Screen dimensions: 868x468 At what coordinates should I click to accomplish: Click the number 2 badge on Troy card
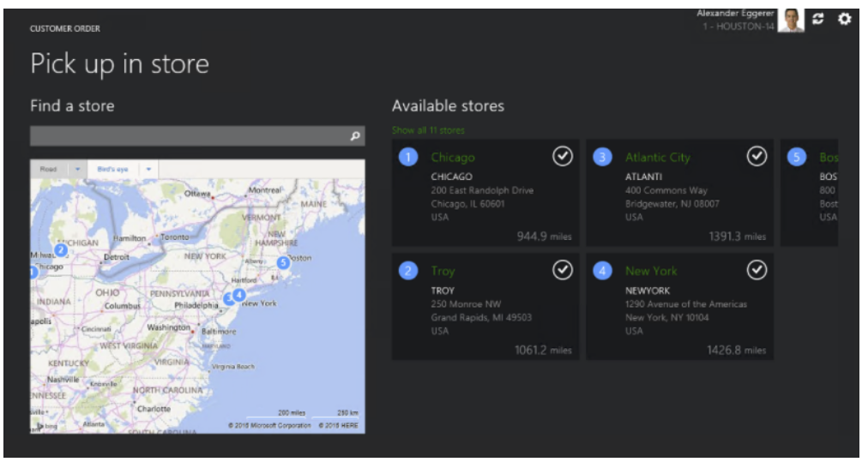(x=408, y=271)
